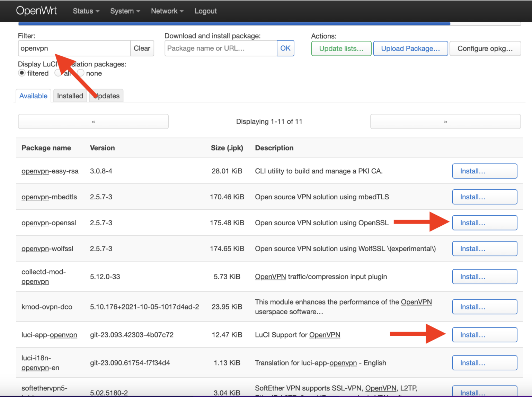Screen dimensions: 532x397
Task: Select the 'filtered' translation packages option
Action: click(x=22, y=73)
